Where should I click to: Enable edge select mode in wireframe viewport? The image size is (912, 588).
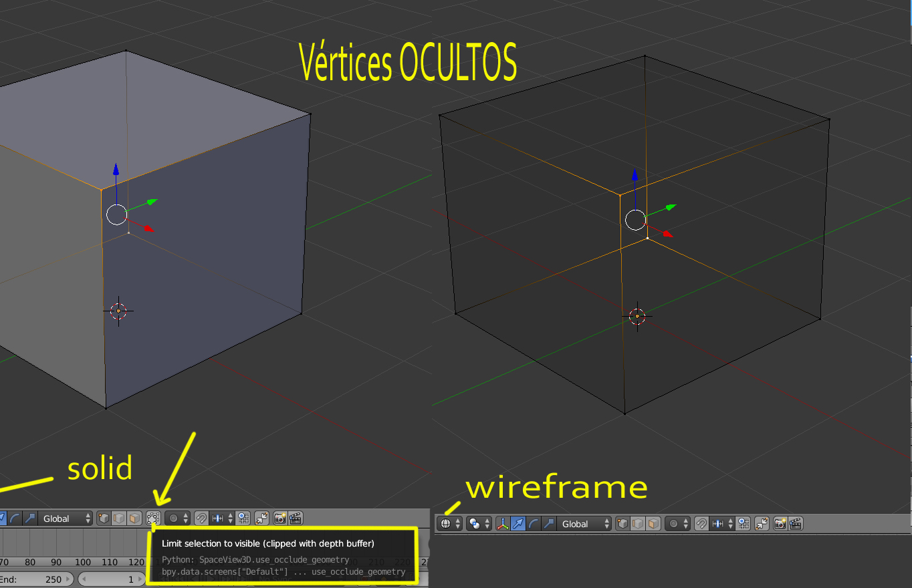tap(638, 524)
